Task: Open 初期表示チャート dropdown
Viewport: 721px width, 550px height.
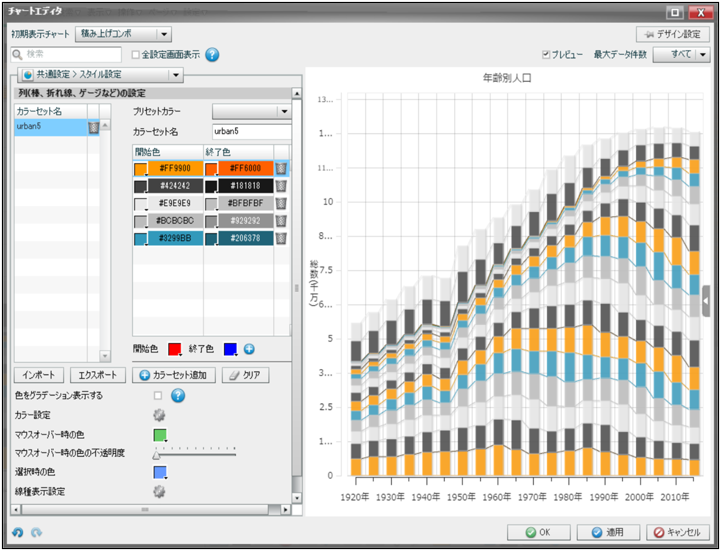Action: [x=123, y=34]
